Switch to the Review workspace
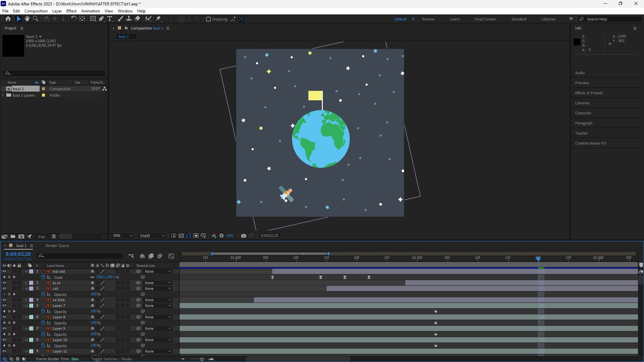 coord(428,19)
